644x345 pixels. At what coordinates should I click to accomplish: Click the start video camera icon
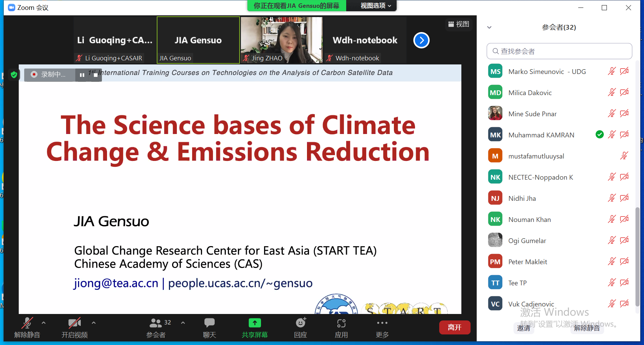point(74,323)
